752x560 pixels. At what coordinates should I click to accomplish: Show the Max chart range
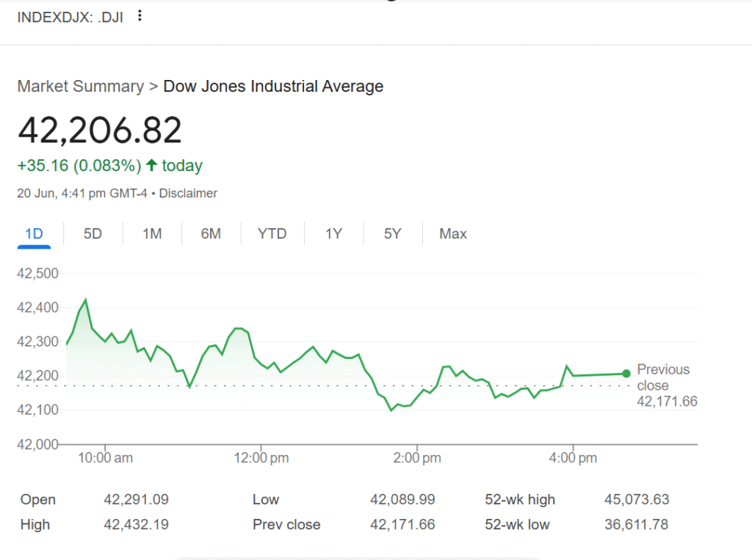point(452,234)
